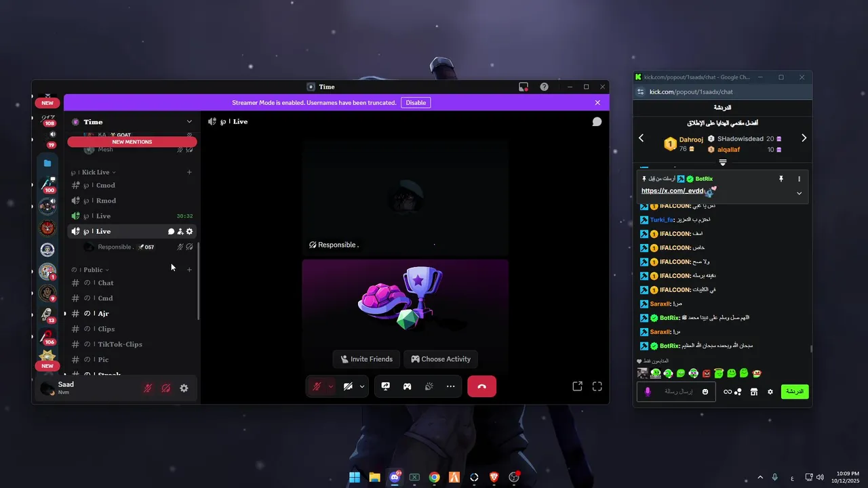Show previous gifter in Kick chat

(x=642, y=138)
